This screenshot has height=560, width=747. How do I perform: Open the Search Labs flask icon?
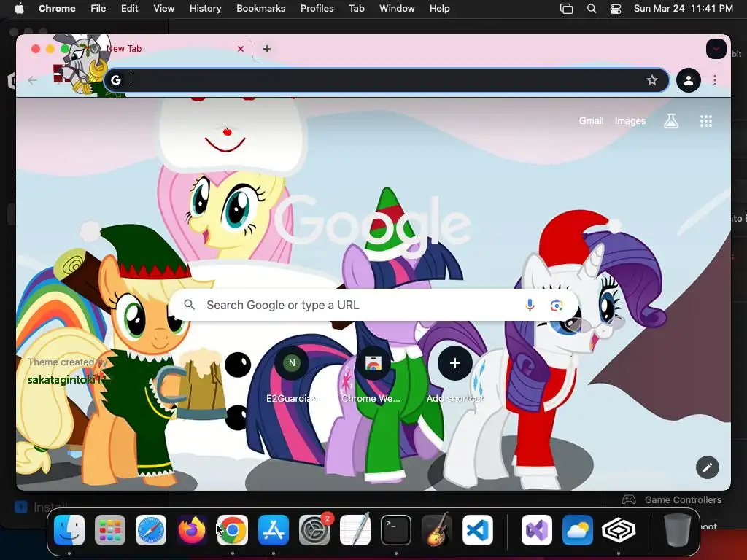[x=671, y=121]
